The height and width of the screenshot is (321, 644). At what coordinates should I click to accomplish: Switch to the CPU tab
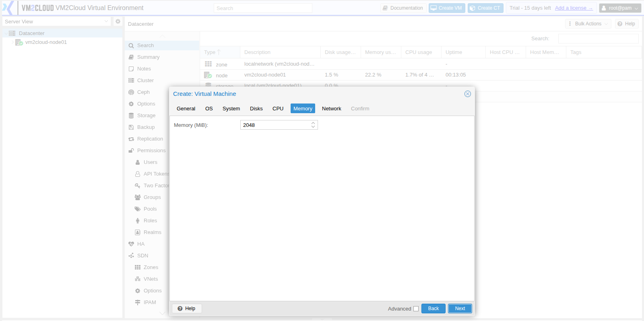pyautogui.click(x=278, y=109)
